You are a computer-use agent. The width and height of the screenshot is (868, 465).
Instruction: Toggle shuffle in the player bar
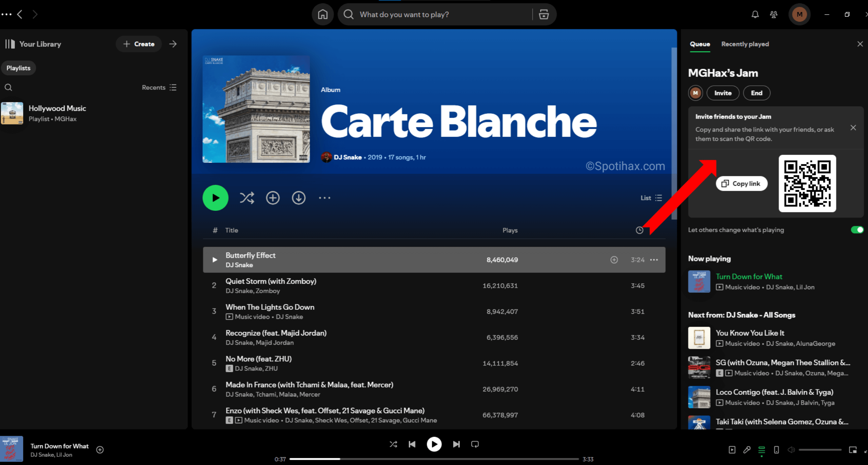[393, 444]
